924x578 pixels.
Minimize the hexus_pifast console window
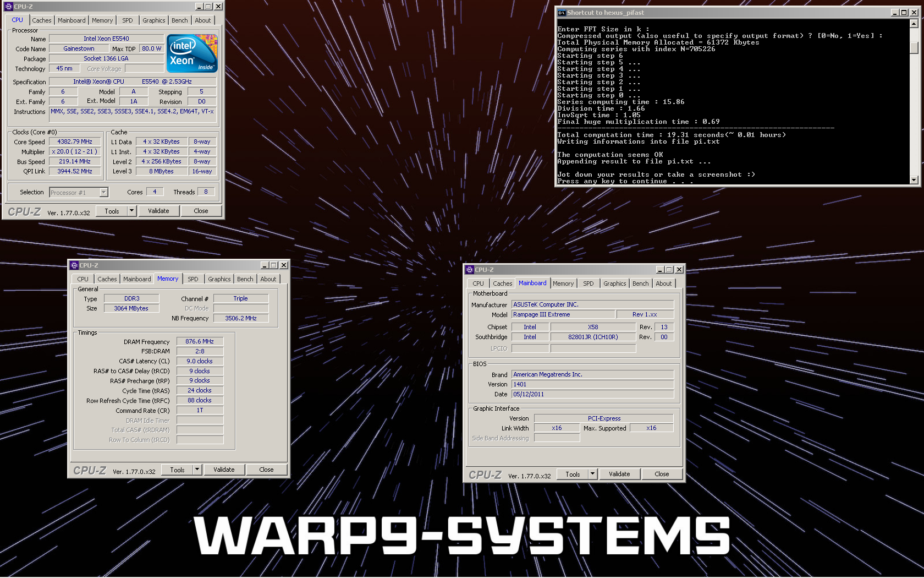[895, 13]
